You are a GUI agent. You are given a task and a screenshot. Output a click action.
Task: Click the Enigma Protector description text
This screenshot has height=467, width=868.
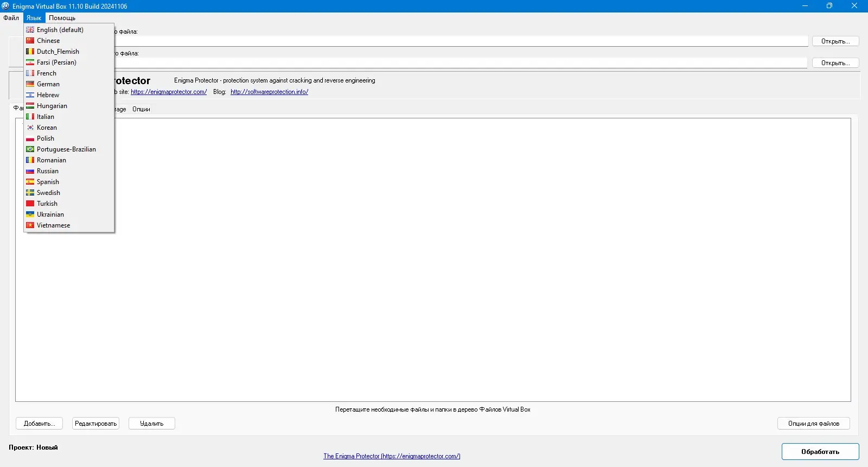point(275,80)
